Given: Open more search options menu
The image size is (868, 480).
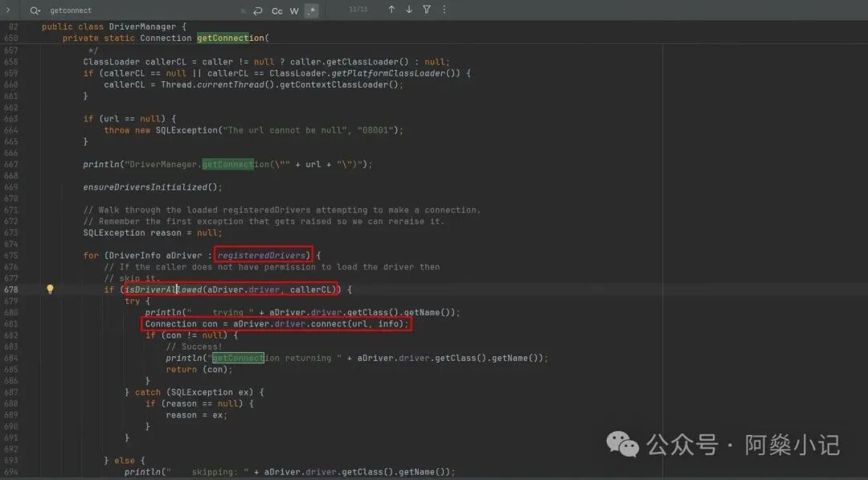Looking at the screenshot, I should tap(444, 10).
